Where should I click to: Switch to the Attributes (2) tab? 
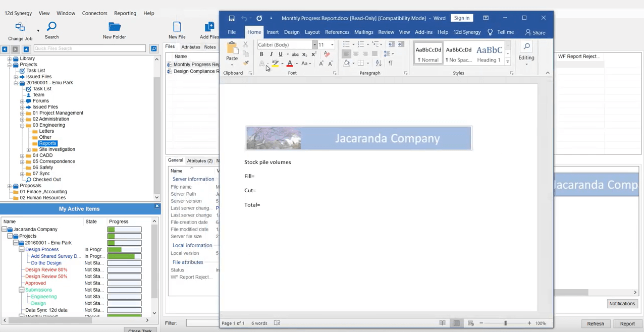tap(200, 160)
